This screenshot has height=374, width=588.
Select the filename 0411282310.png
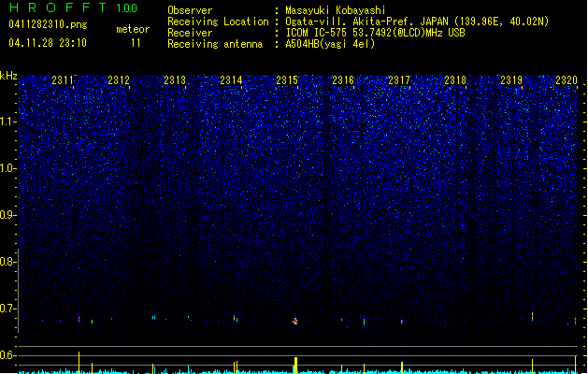(48, 24)
